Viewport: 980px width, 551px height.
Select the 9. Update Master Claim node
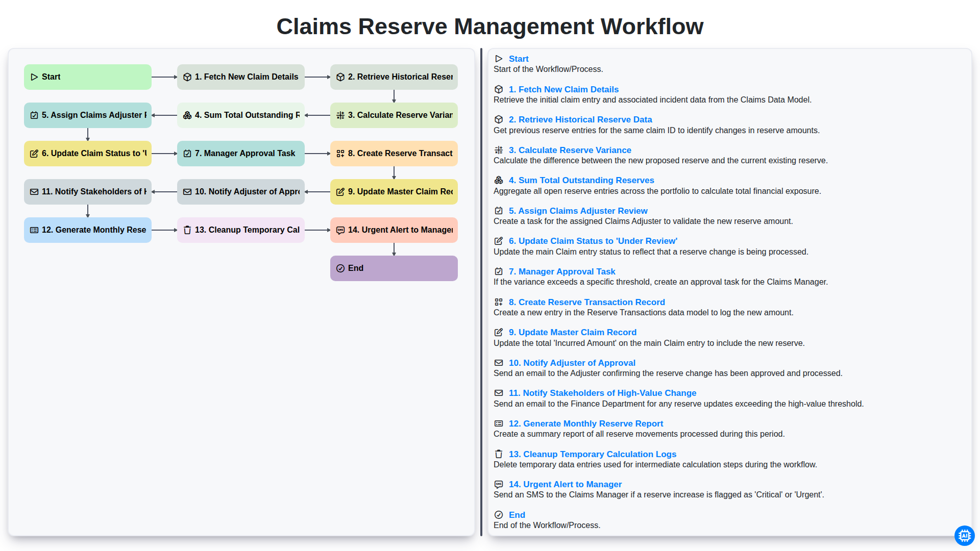394,192
